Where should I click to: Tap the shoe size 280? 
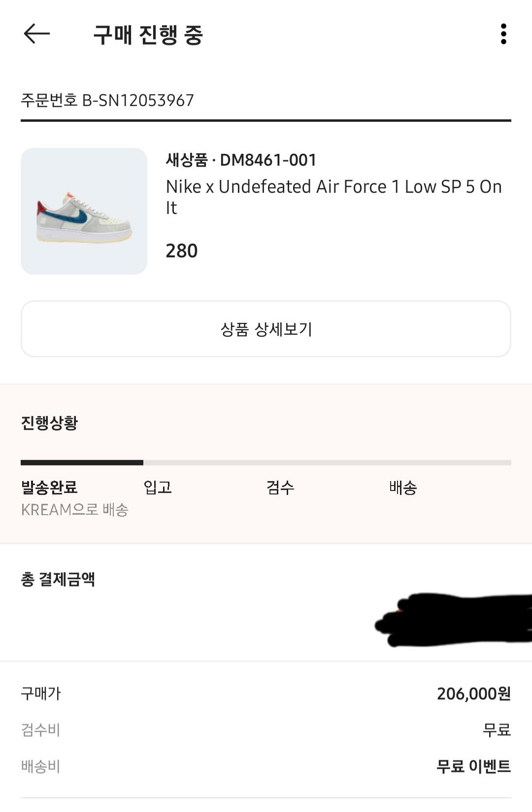pyautogui.click(x=181, y=251)
